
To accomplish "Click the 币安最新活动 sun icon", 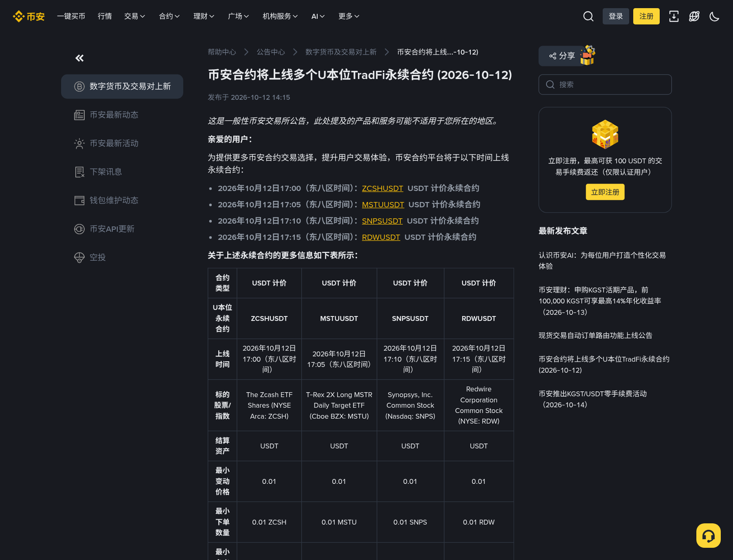I will point(79,143).
